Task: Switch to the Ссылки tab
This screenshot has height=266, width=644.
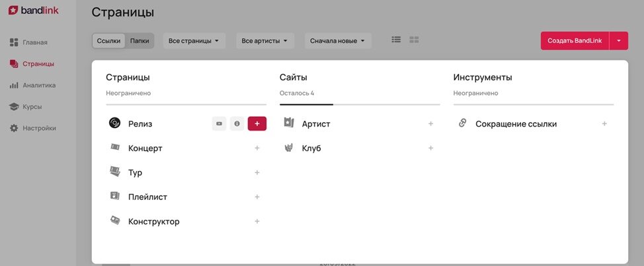Action: (108, 41)
